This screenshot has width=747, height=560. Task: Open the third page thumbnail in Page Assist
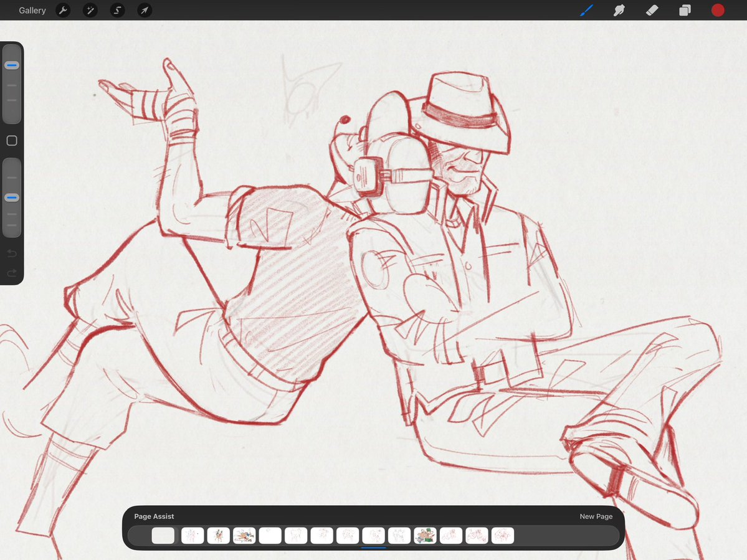[218, 536]
